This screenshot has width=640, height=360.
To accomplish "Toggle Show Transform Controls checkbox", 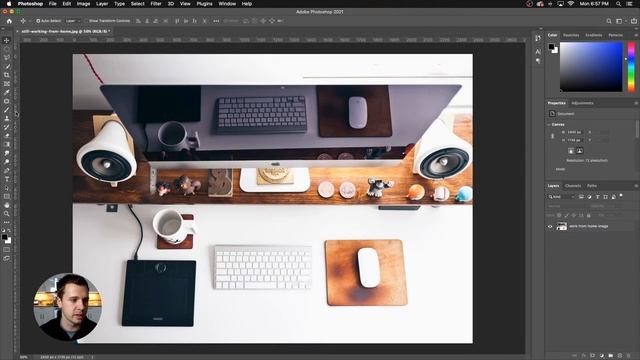I will click(x=86, y=21).
